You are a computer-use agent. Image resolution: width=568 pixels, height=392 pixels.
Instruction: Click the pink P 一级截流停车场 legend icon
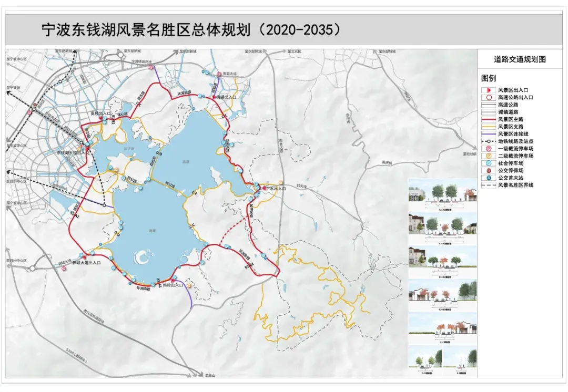(x=488, y=148)
